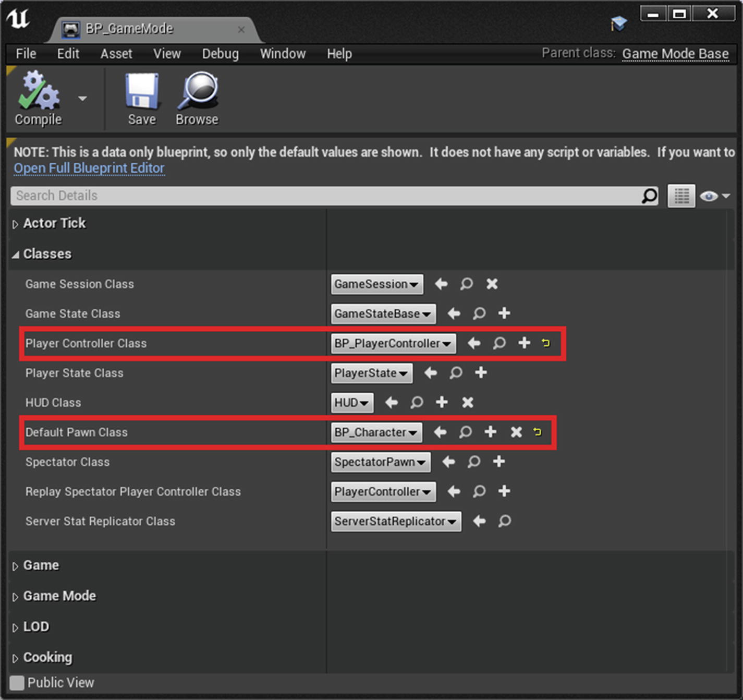Screen dimensions: 743x700
Task: Click the search magnifier in Search Details
Action: pyautogui.click(x=649, y=196)
